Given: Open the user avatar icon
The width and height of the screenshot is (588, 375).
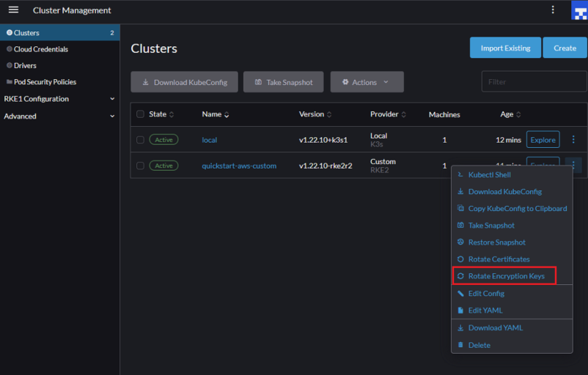Looking at the screenshot, I should (578, 10).
